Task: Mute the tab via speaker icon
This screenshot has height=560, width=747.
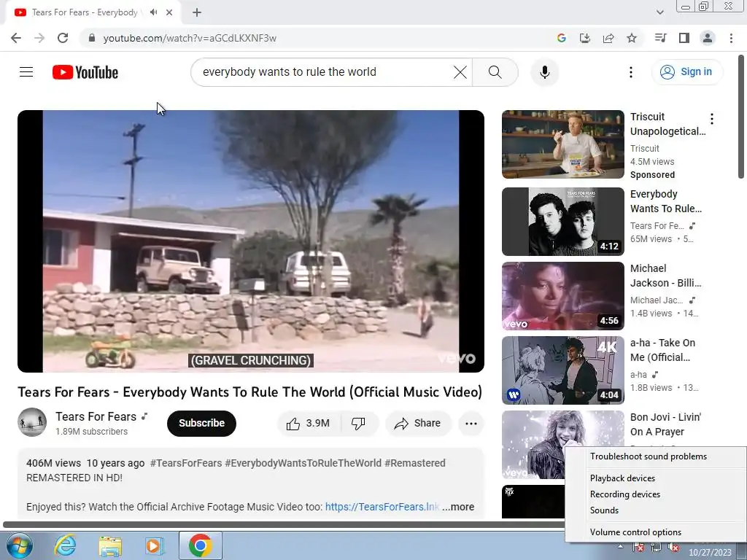Action: (153, 12)
